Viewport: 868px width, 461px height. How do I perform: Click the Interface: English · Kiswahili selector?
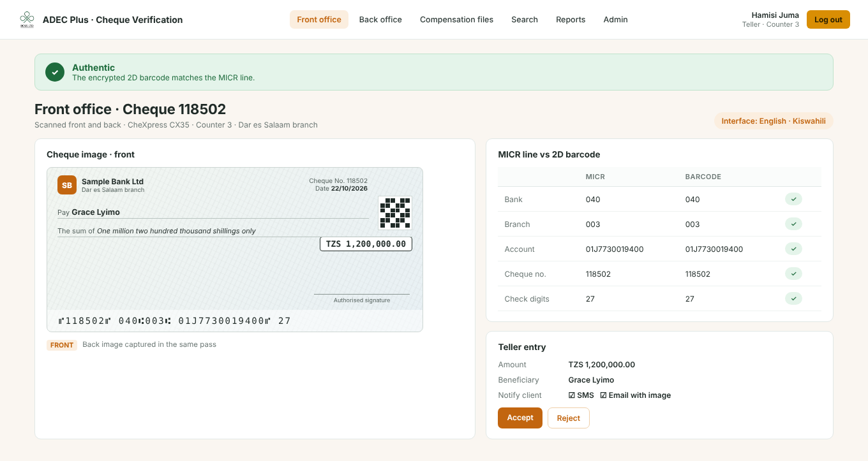(x=774, y=121)
